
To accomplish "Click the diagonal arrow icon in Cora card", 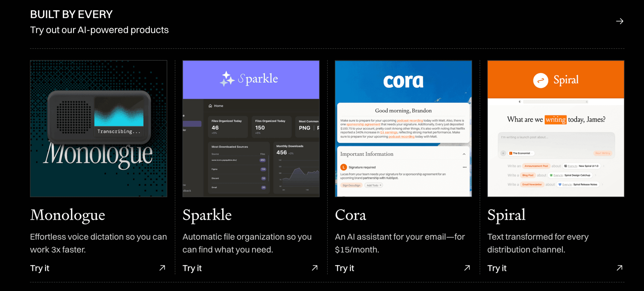I will (x=467, y=268).
